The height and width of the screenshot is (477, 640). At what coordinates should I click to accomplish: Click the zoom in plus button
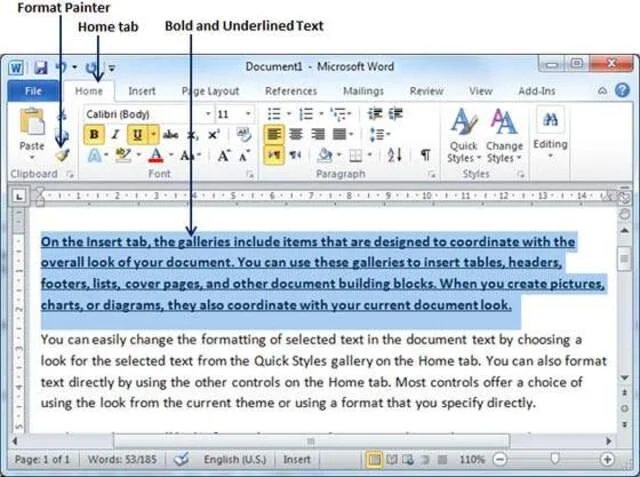[607, 459]
